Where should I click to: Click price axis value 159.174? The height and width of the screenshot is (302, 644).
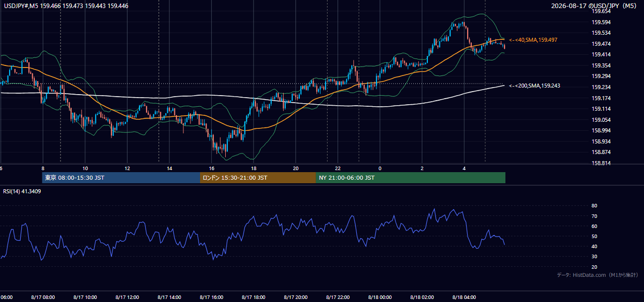click(x=601, y=98)
